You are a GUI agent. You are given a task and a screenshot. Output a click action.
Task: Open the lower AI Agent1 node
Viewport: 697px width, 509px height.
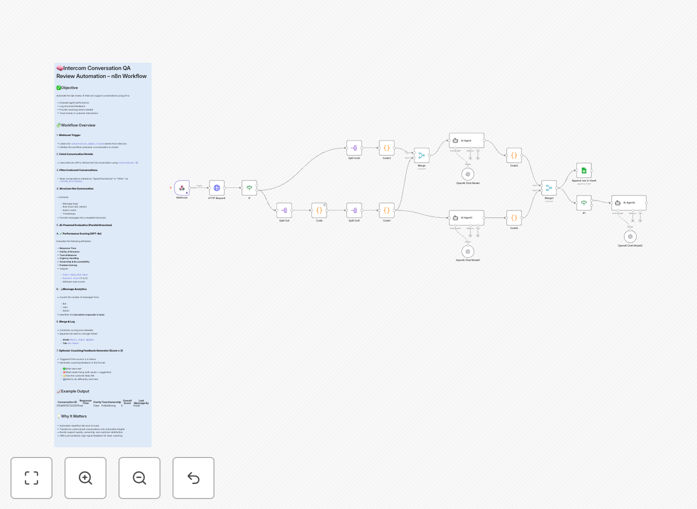click(467, 218)
